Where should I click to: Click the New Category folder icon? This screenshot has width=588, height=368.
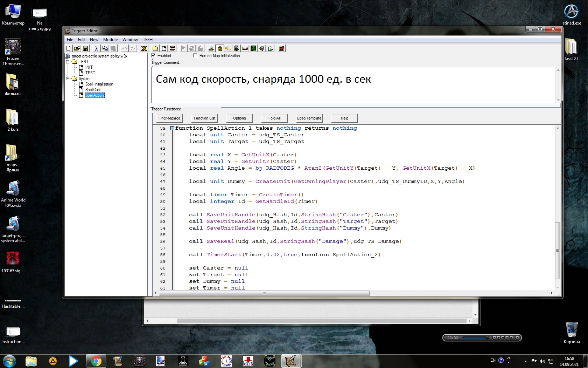point(155,48)
